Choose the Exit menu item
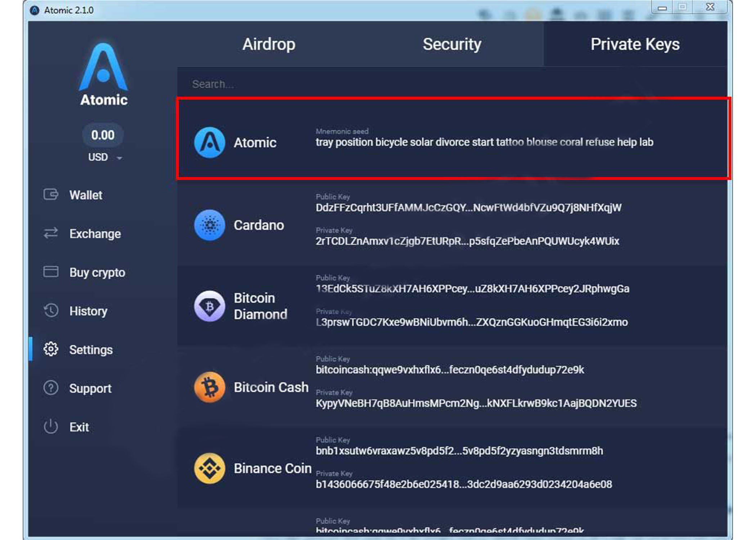 click(x=79, y=427)
